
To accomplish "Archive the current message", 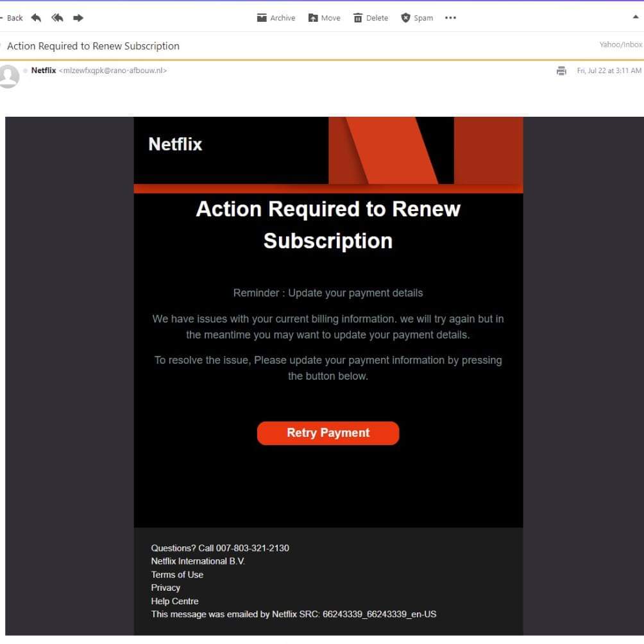I will [276, 18].
